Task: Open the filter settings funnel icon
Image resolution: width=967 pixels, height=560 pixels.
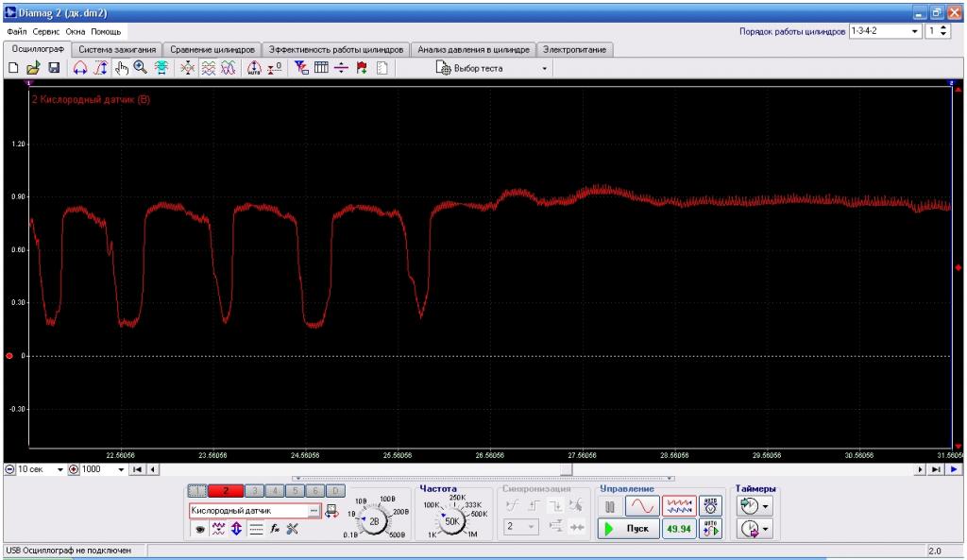Action: click(x=301, y=68)
